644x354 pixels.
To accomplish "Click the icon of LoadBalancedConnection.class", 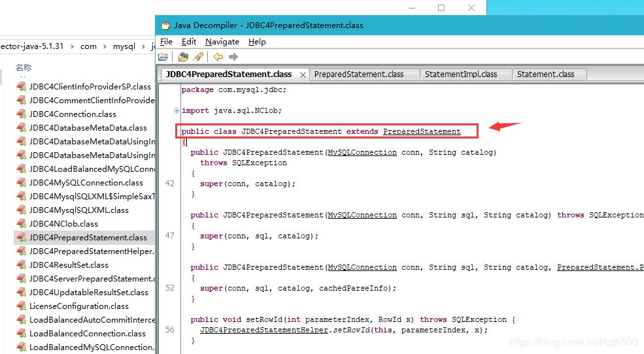I will pyautogui.click(x=22, y=334).
